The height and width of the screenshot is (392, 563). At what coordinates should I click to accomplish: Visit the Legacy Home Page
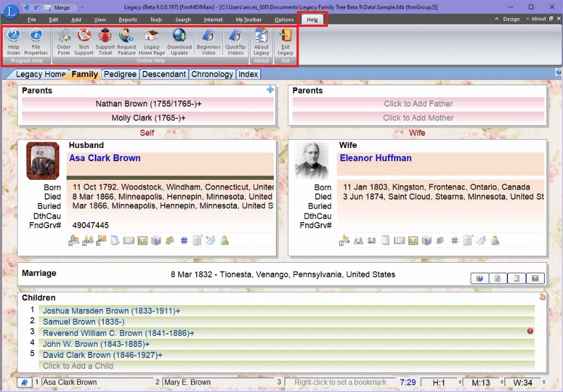pos(152,42)
